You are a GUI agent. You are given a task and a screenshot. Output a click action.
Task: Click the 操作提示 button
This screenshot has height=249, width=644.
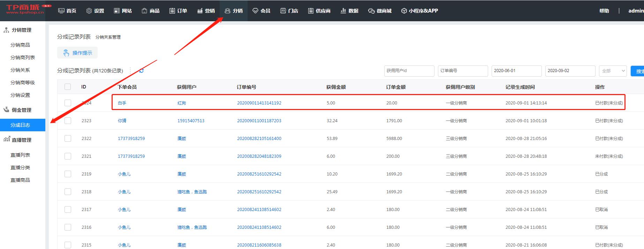coord(77,53)
